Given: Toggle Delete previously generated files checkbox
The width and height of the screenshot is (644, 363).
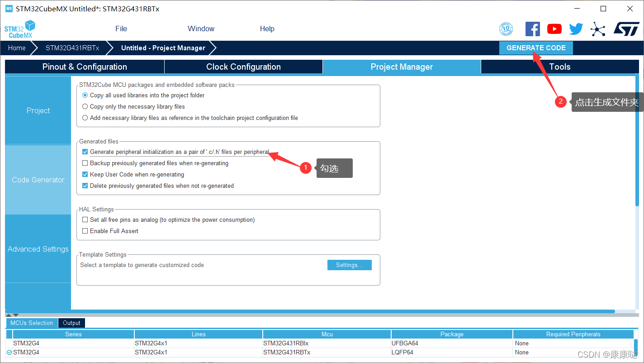Looking at the screenshot, I should point(85,186).
